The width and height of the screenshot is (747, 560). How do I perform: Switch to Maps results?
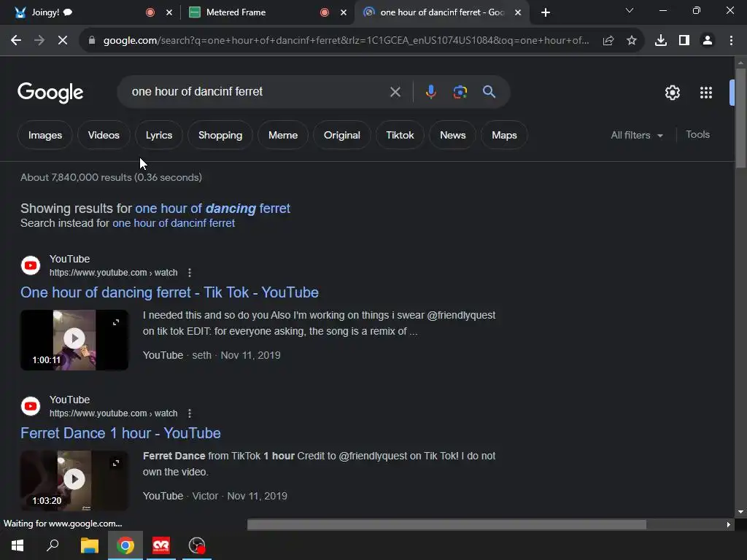[x=504, y=135]
